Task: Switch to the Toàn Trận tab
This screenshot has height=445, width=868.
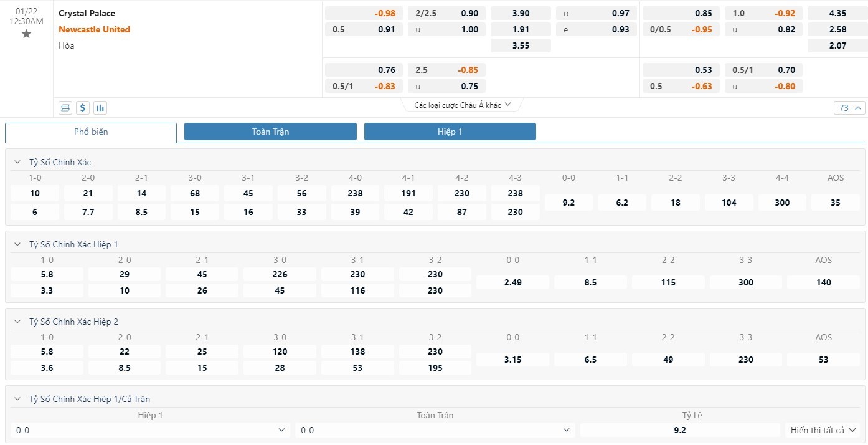Action: point(270,132)
